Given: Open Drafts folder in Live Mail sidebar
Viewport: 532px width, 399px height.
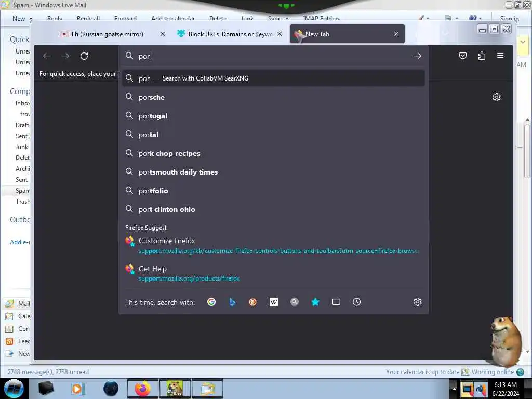Looking at the screenshot, I should click(x=22, y=125).
